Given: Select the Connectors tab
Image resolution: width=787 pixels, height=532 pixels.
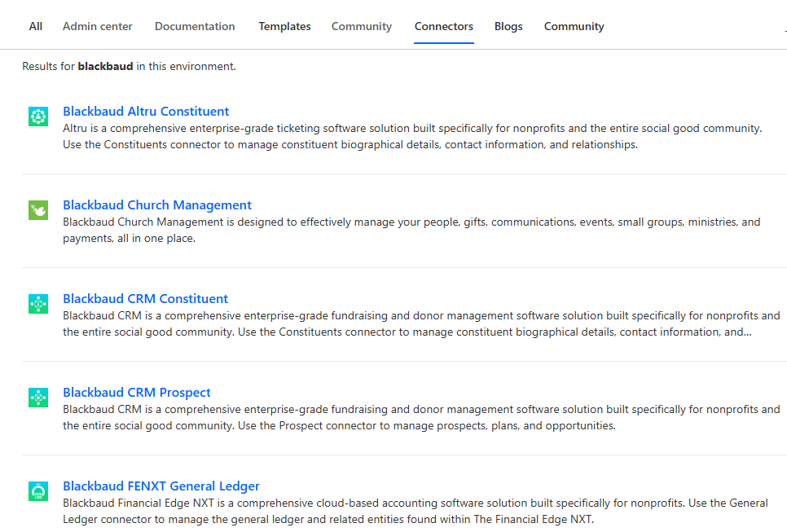Looking at the screenshot, I should pyautogui.click(x=444, y=26).
